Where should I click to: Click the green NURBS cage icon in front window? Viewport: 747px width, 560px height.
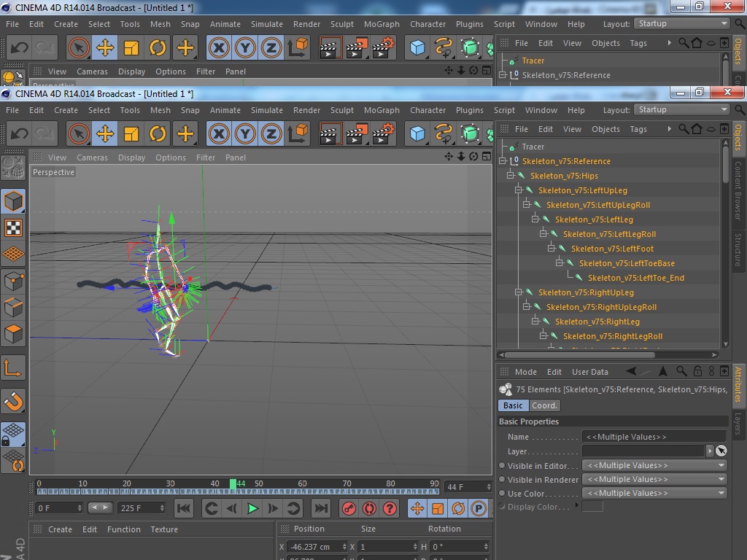(x=471, y=134)
